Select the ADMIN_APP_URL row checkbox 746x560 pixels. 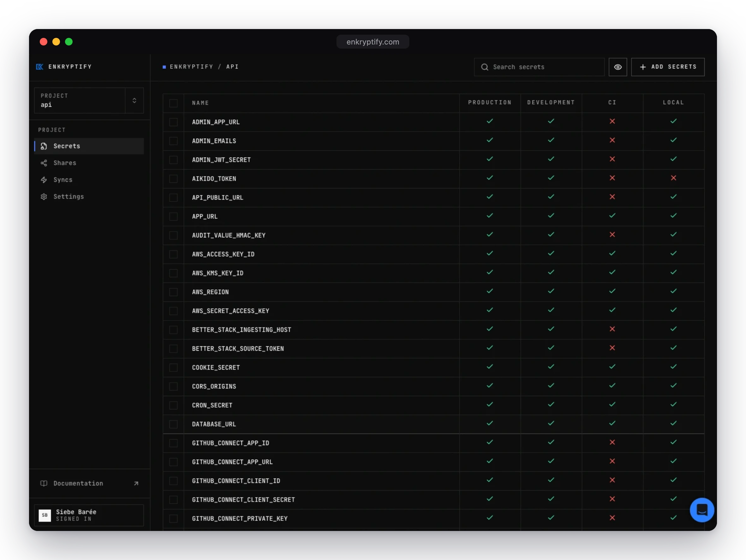pos(173,122)
